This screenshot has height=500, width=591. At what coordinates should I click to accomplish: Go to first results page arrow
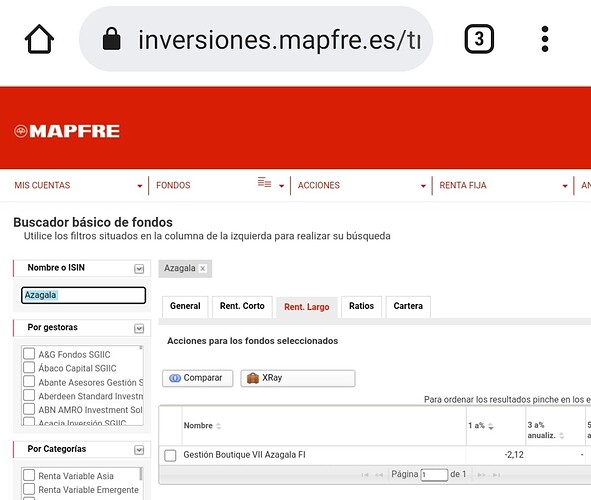(x=365, y=475)
